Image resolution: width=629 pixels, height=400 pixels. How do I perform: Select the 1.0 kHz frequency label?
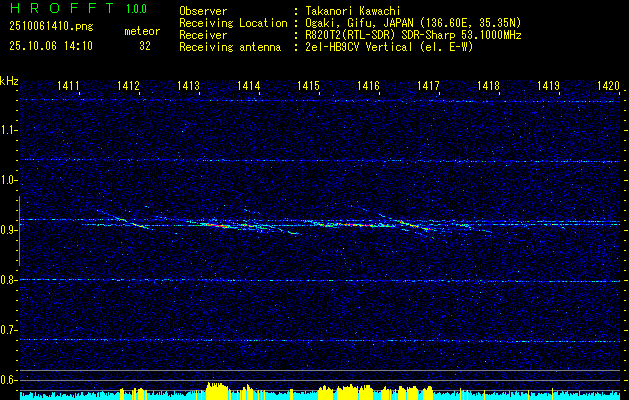click(9, 180)
